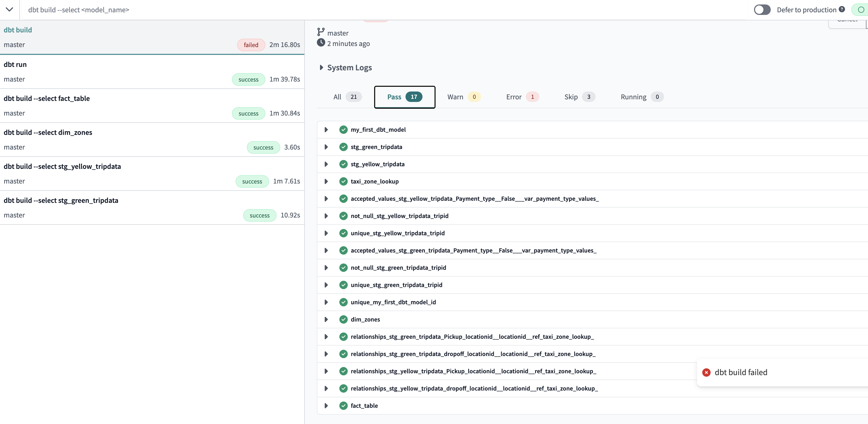This screenshot has width=868, height=424.
Task: Click the pass icon beside stg_yellow_tripdata
Action: click(343, 164)
